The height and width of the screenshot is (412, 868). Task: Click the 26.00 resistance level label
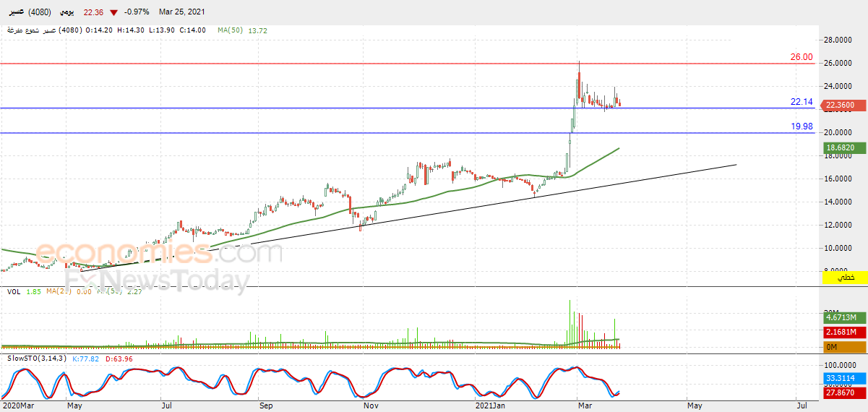802,57
